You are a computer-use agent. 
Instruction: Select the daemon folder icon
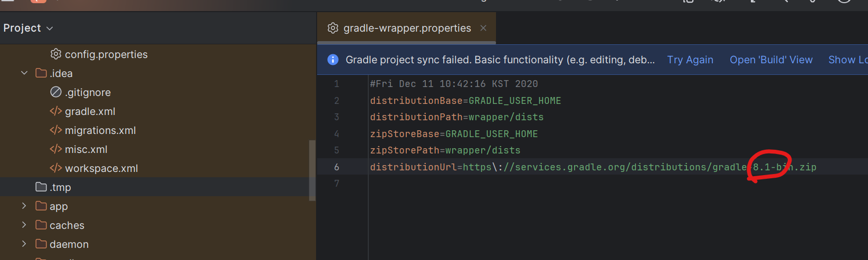(41, 244)
